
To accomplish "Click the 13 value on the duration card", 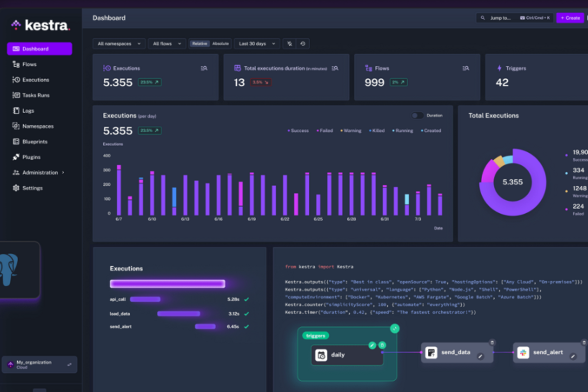I will coord(239,82).
